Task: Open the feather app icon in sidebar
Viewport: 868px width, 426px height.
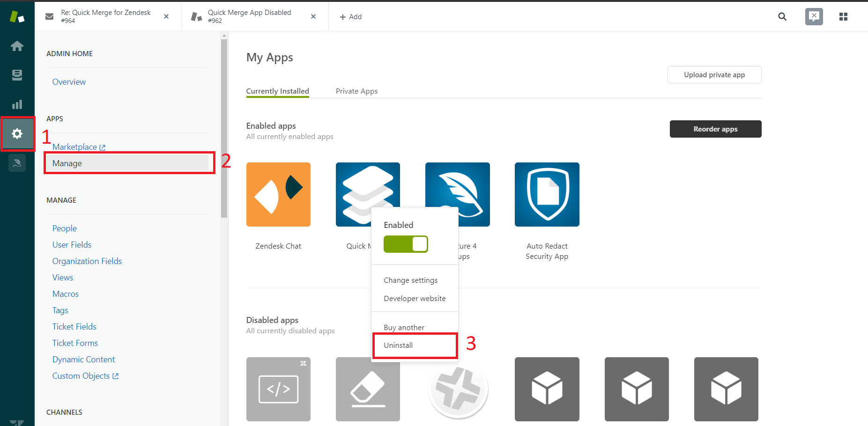Action: [x=17, y=163]
